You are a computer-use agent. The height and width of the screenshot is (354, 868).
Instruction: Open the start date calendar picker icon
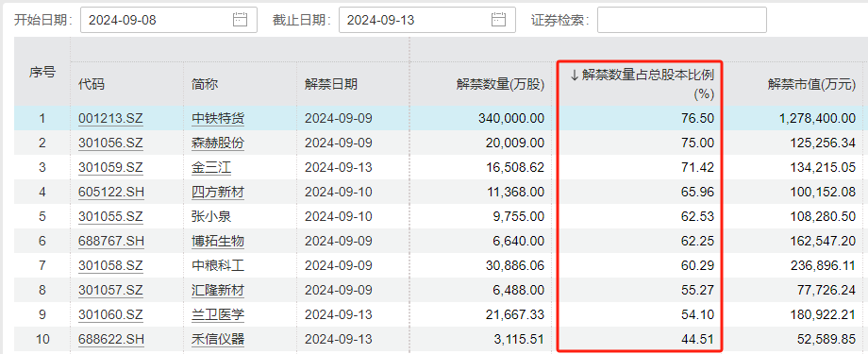(240, 20)
